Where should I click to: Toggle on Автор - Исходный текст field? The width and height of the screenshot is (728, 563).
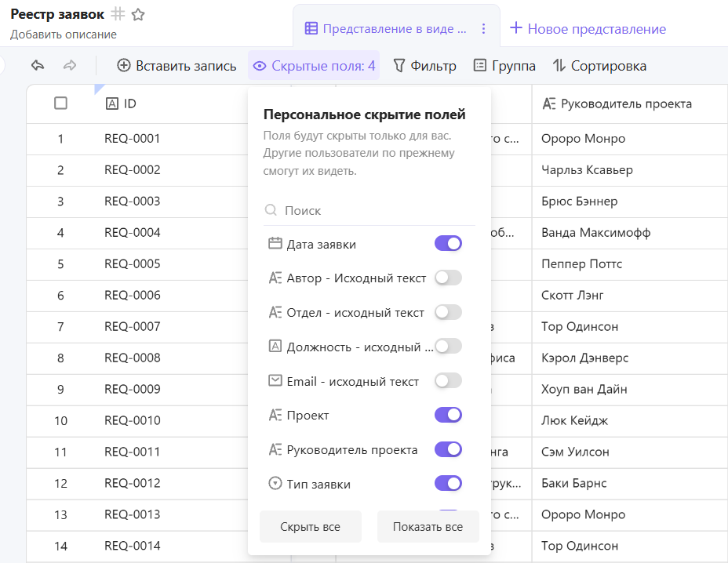448,278
